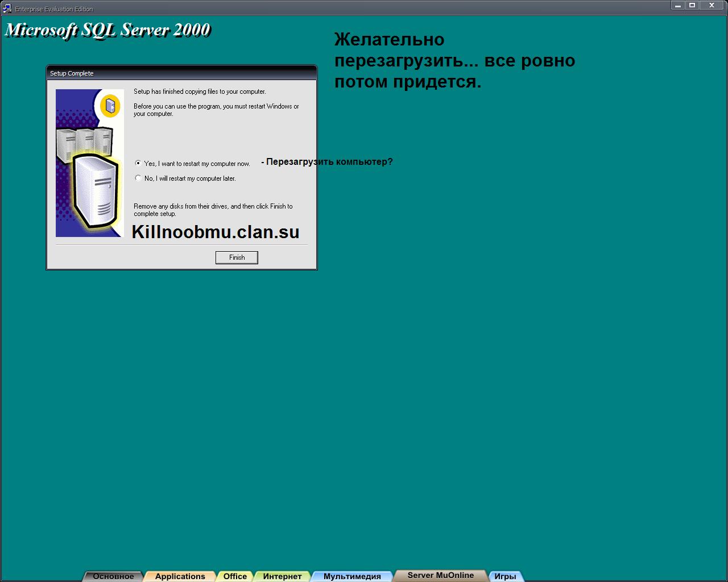Close the Enterprise Evaluation Edition window

(712, 6)
